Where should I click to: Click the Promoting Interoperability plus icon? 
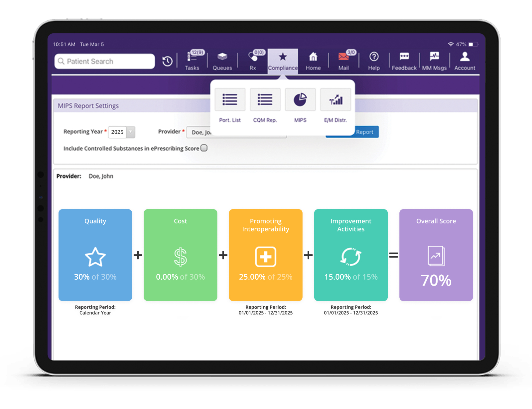click(266, 257)
